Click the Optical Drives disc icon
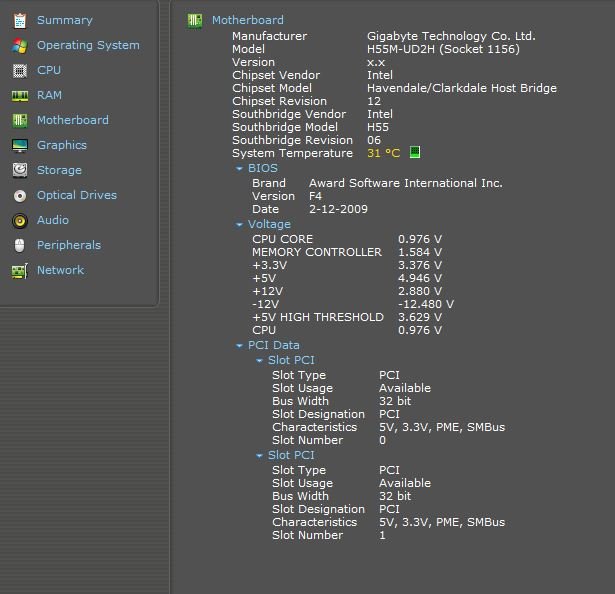This screenshot has width=615, height=594. tap(19, 195)
